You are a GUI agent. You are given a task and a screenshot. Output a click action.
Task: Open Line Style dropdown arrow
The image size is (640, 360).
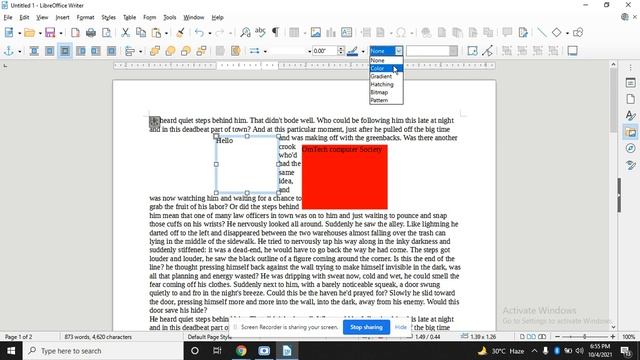tap(265, 51)
